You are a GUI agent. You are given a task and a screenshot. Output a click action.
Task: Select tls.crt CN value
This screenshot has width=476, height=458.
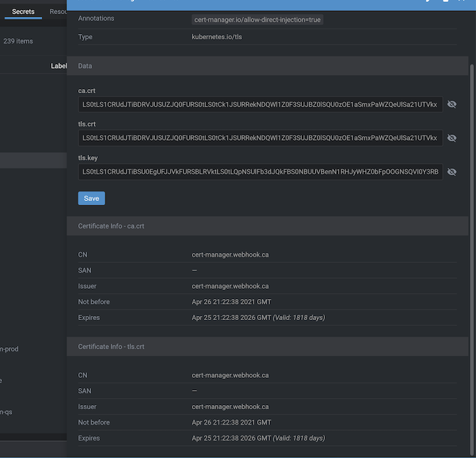point(230,376)
